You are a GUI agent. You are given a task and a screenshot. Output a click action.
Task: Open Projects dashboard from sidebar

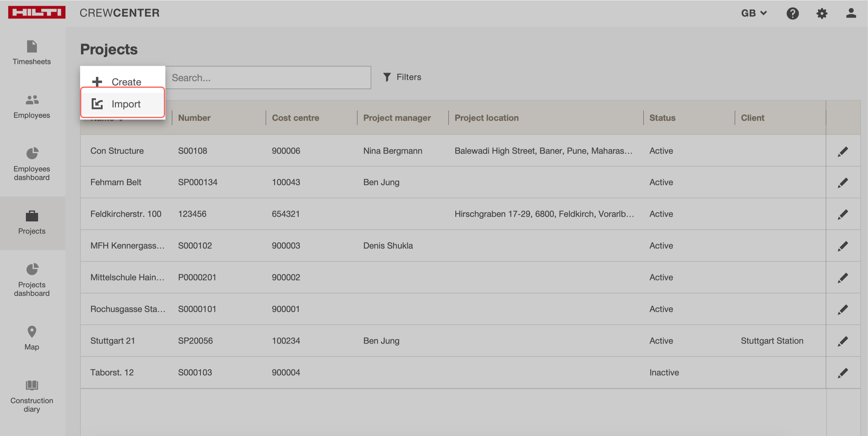tap(32, 279)
